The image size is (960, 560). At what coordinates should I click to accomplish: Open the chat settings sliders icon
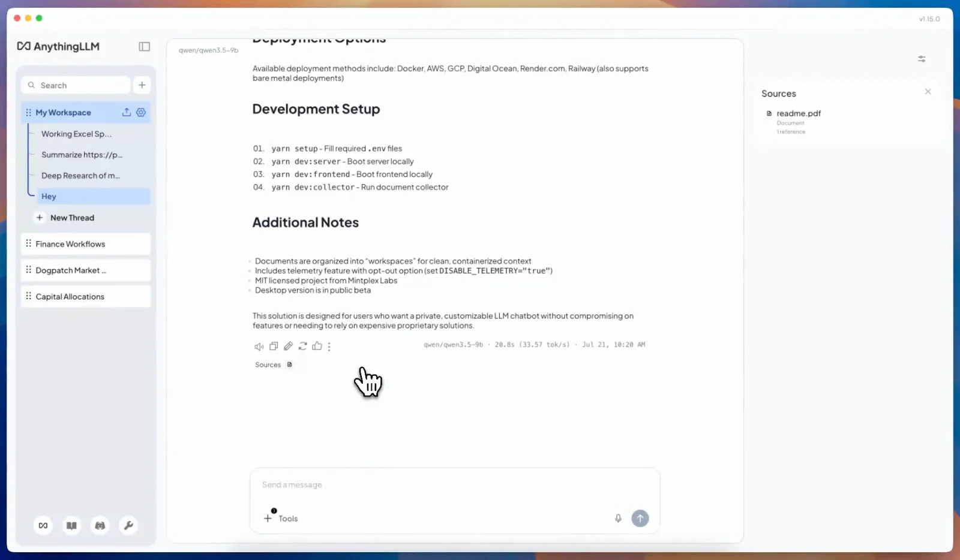pyautogui.click(x=922, y=59)
